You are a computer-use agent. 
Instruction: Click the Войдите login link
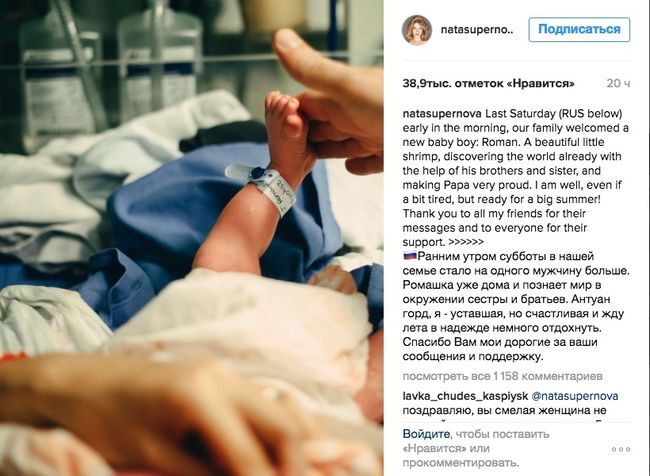click(x=426, y=434)
